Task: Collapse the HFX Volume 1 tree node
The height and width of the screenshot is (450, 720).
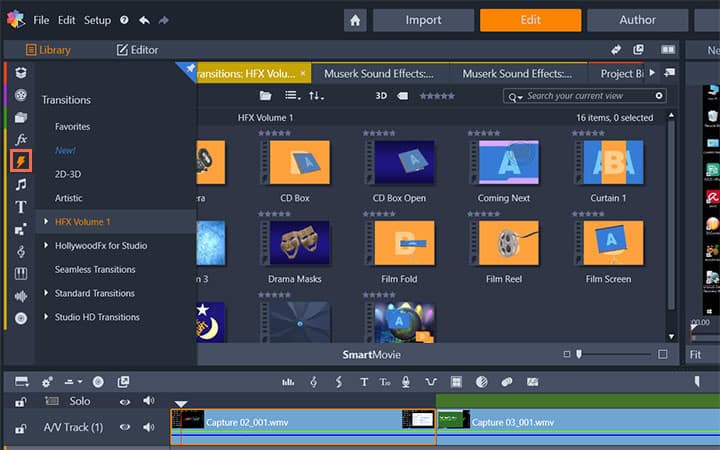Action: 46,221
